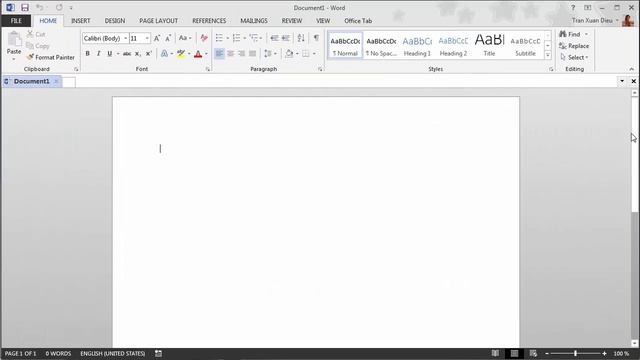The image size is (640, 360).
Task: Select Align Left
Action: coord(219,54)
